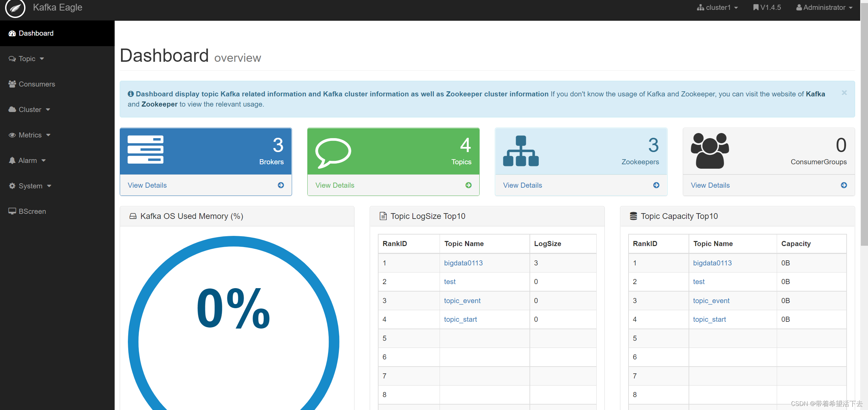Click the ConsumerGroups people icon

(x=710, y=151)
